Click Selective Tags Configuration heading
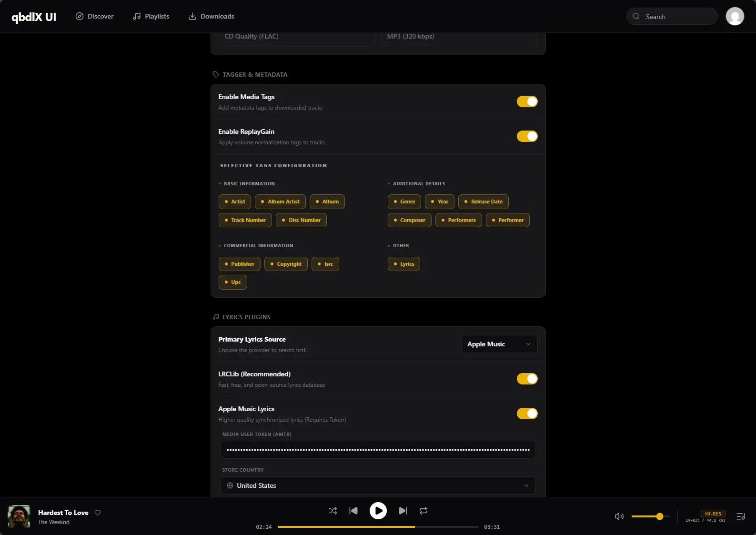Image resolution: width=756 pixels, height=535 pixels. point(273,166)
